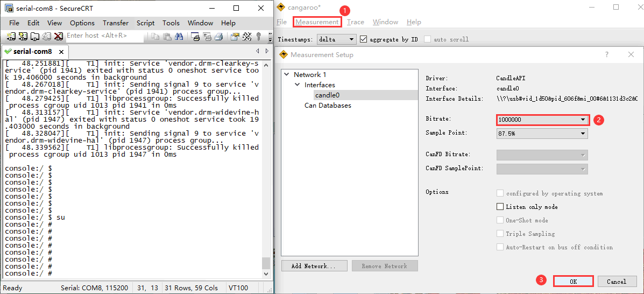The height and width of the screenshot is (294, 644).
Task: Open the Transfer menu in SecureCRT
Action: (116, 23)
